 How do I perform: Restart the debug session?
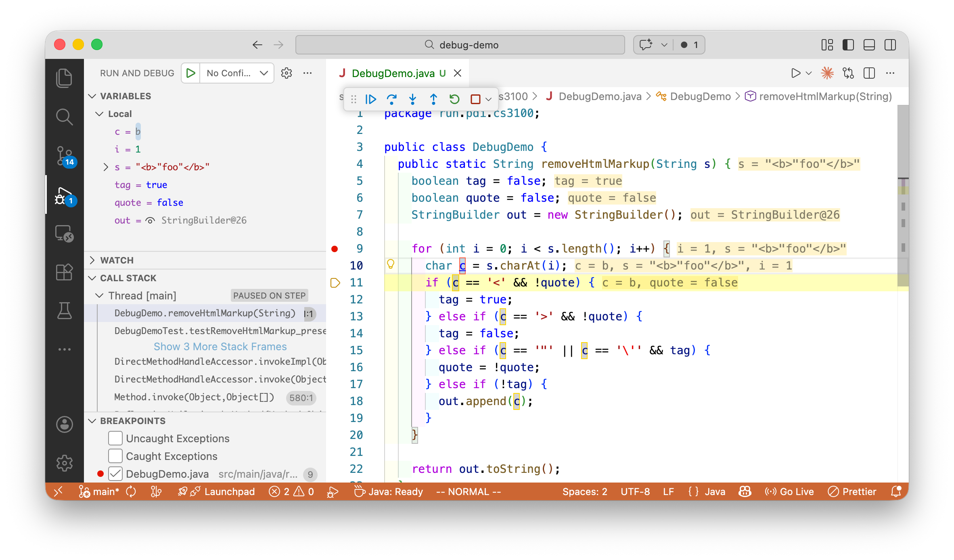click(x=454, y=99)
